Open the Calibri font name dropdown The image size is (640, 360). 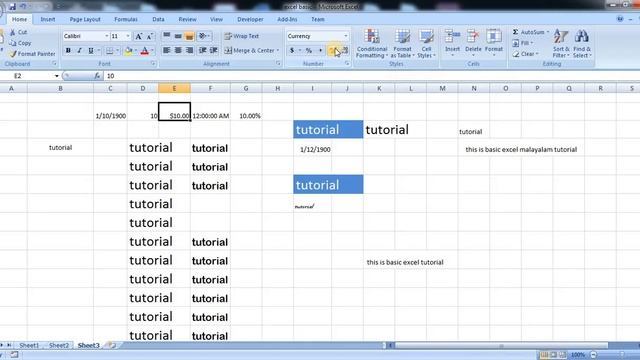pyautogui.click(x=107, y=36)
